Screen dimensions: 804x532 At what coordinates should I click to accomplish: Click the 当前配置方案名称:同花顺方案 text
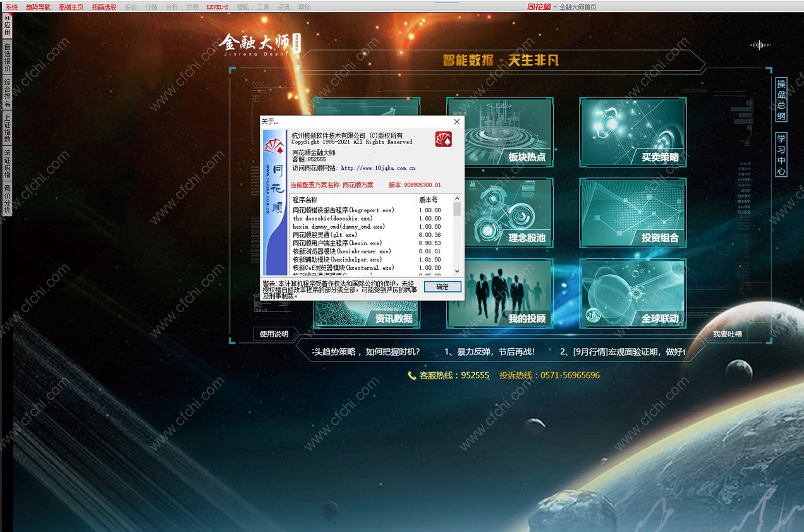coord(332,185)
